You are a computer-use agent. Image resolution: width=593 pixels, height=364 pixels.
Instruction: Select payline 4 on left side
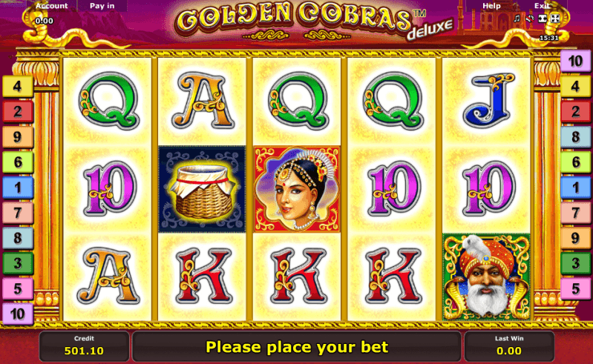[x=18, y=87]
